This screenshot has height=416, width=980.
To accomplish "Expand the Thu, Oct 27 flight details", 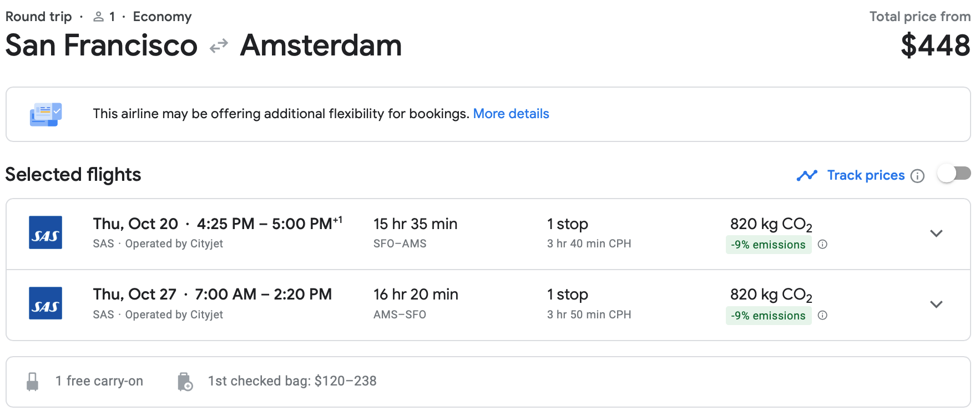I will click(936, 305).
